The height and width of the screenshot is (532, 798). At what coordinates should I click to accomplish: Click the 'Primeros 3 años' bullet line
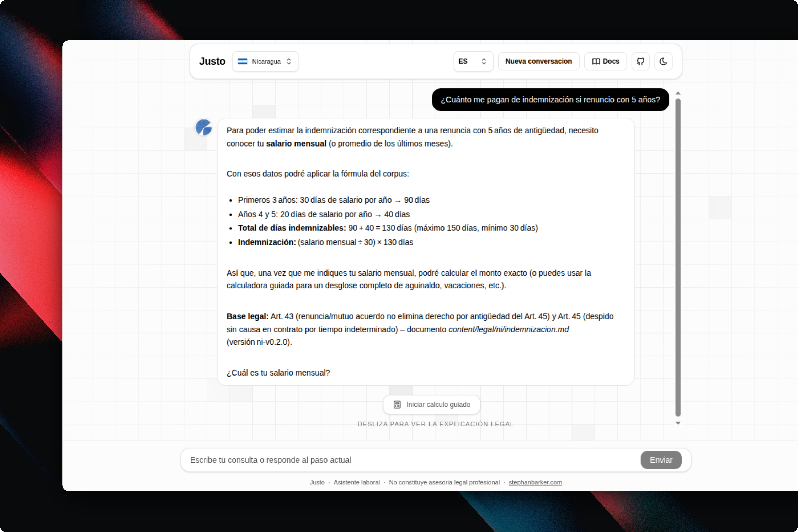pyautogui.click(x=334, y=200)
